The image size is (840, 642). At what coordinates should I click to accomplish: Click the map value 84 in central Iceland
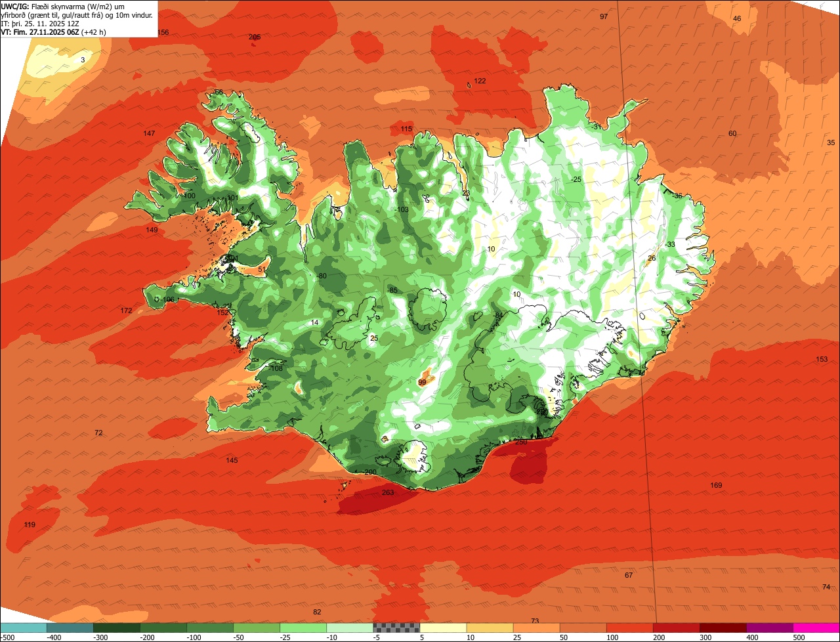coord(499,315)
